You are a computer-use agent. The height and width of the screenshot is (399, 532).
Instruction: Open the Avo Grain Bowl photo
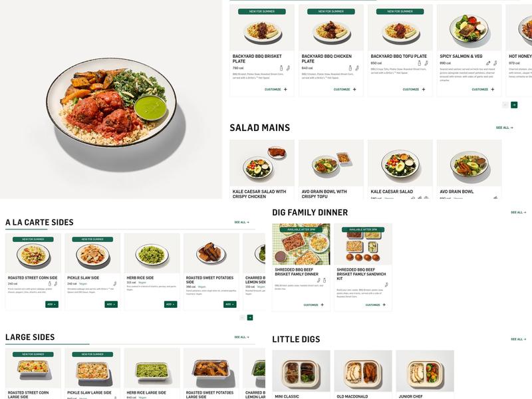pyautogui.click(x=469, y=163)
